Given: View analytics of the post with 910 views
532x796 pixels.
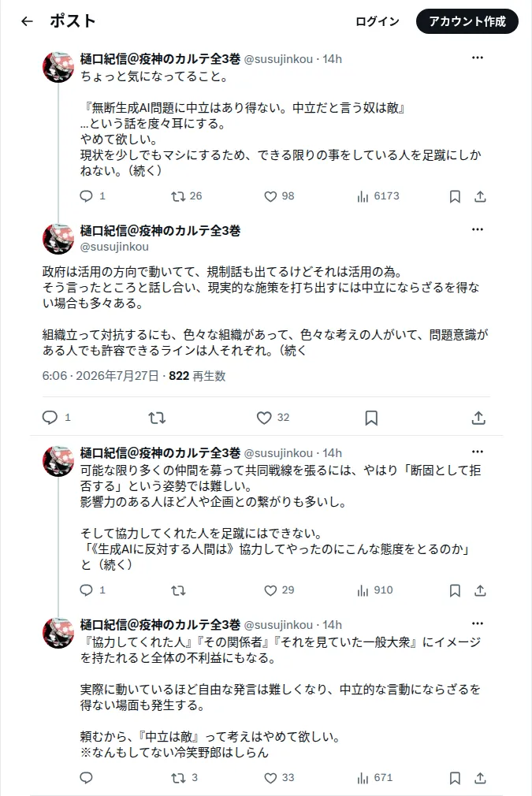Looking at the screenshot, I should [374, 590].
